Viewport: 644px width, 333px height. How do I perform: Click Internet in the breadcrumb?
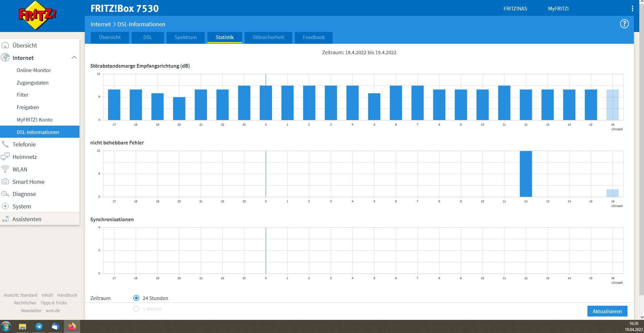tap(101, 24)
